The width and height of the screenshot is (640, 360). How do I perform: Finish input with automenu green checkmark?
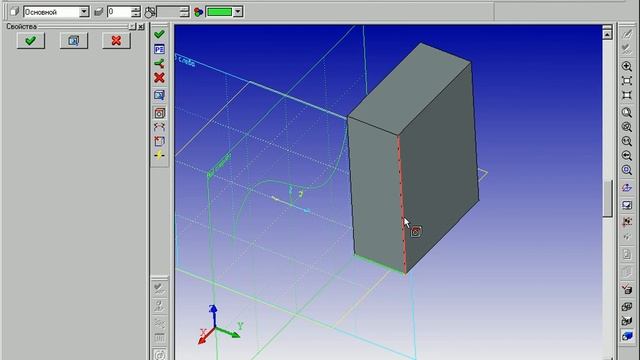160,34
